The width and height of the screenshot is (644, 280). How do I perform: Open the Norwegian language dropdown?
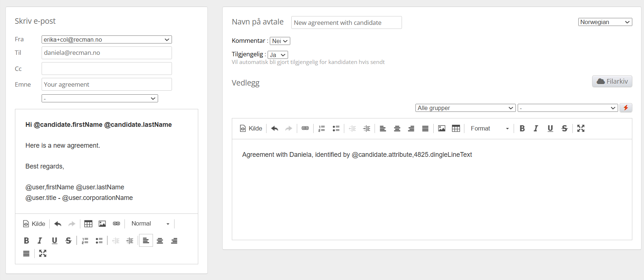point(605,22)
